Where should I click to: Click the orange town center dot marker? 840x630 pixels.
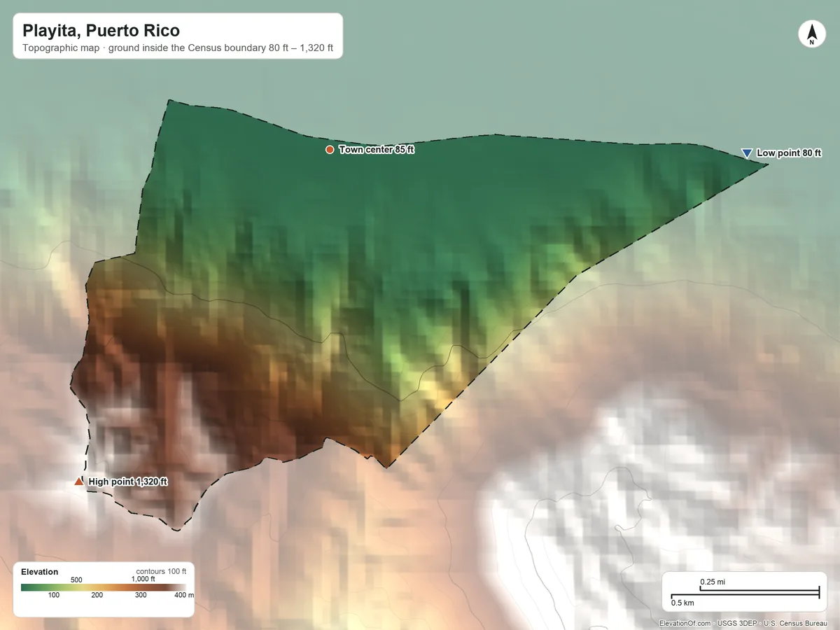[330, 150]
